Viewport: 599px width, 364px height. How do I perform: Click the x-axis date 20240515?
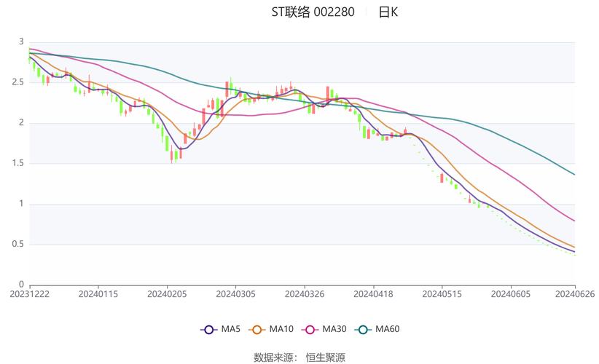(442, 294)
